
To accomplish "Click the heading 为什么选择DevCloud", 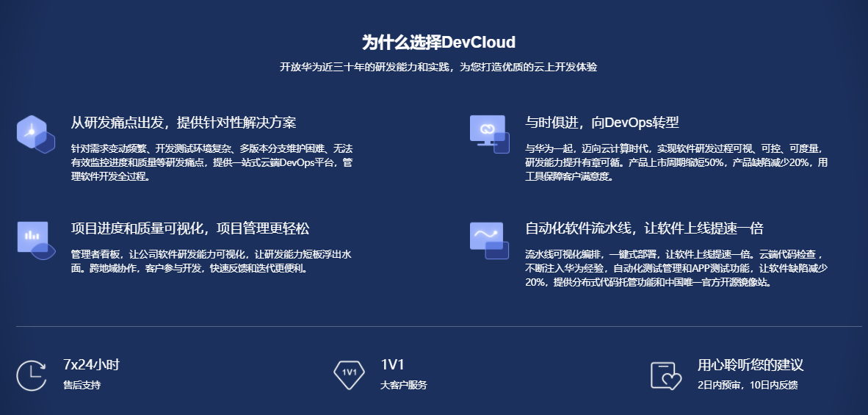I will [x=438, y=42].
